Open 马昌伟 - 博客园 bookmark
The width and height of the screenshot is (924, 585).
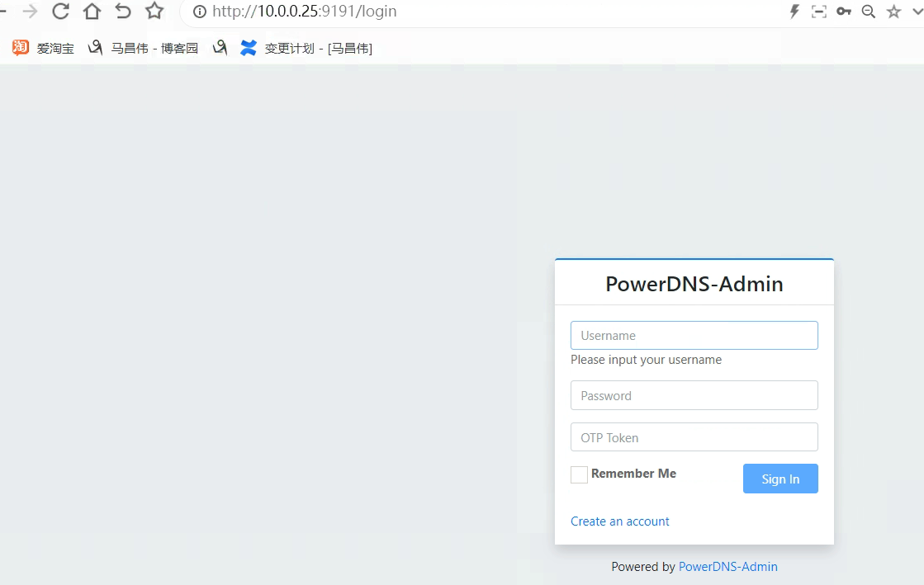point(143,48)
